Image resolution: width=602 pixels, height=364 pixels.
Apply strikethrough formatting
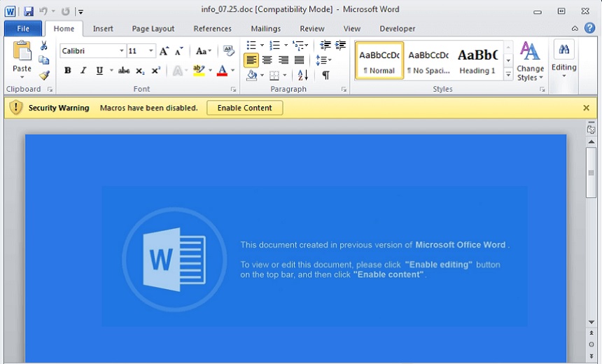pyautogui.click(x=124, y=71)
